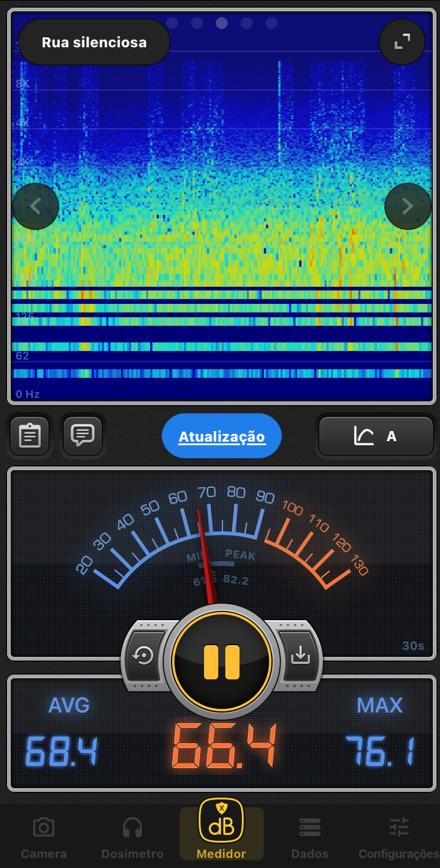Tap the 30s time window label
This screenshot has height=868, width=440.
click(x=413, y=646)
